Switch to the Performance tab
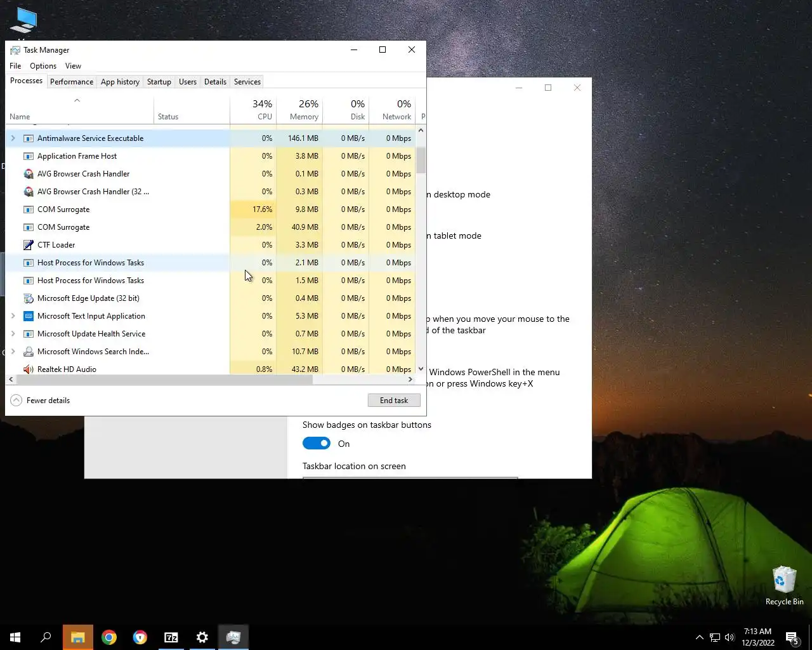The width and height of the screenshot is (812, 650). (72, 82)
